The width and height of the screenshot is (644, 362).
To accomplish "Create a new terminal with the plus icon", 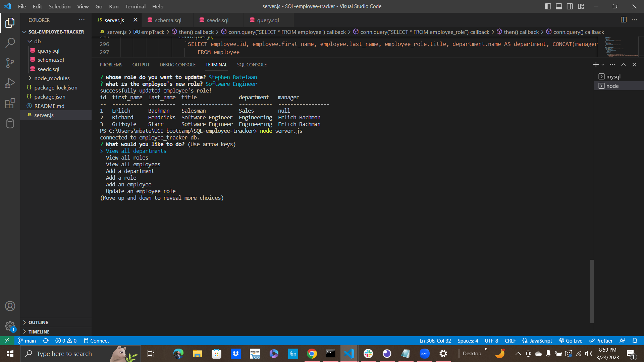I will (x=596, y=64).
